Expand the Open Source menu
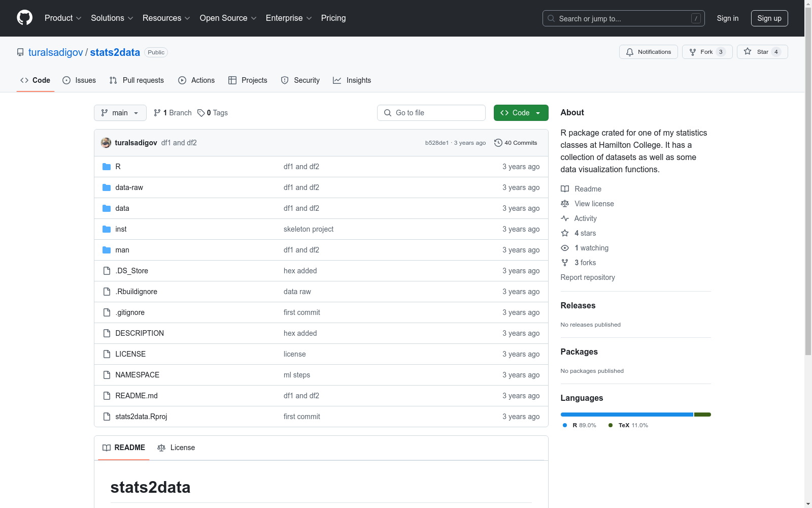 [228, 18]
